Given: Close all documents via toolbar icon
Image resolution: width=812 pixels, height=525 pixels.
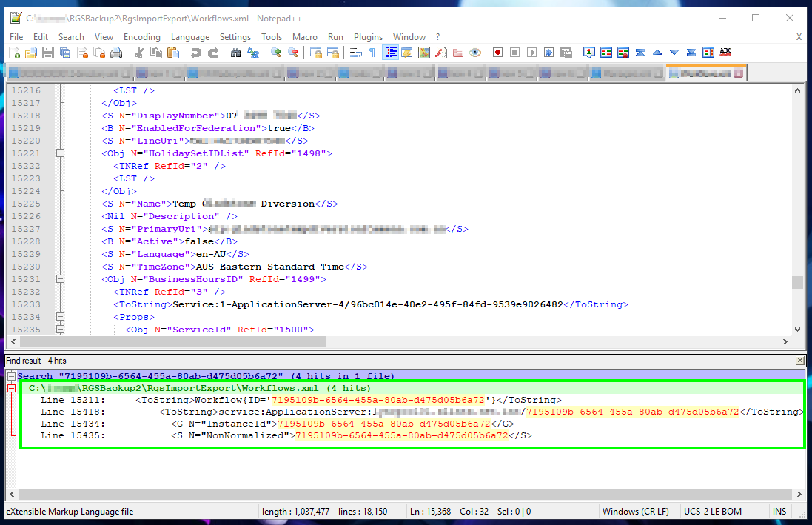Looking at the screenshot, I should (99, 53).
